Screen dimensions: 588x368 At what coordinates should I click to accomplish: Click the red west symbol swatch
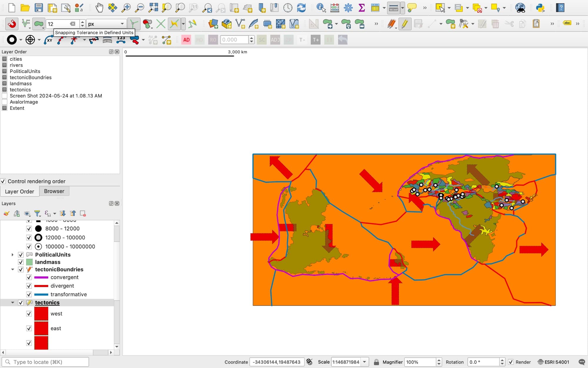point(41,314)
